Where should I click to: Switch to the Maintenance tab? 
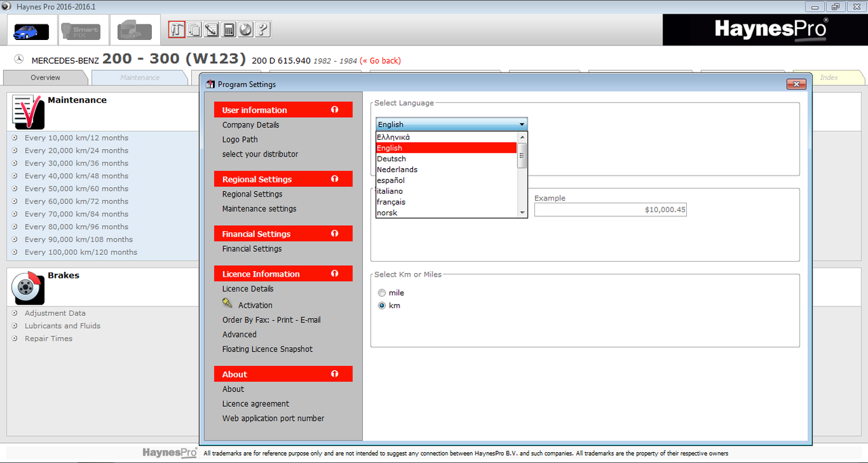click(x=140, y=77)
